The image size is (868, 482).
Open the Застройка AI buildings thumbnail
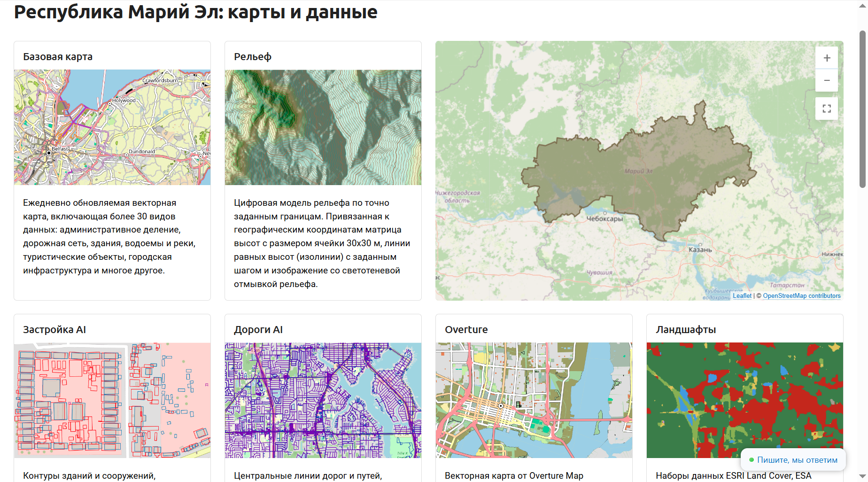[x=112, y=400]
